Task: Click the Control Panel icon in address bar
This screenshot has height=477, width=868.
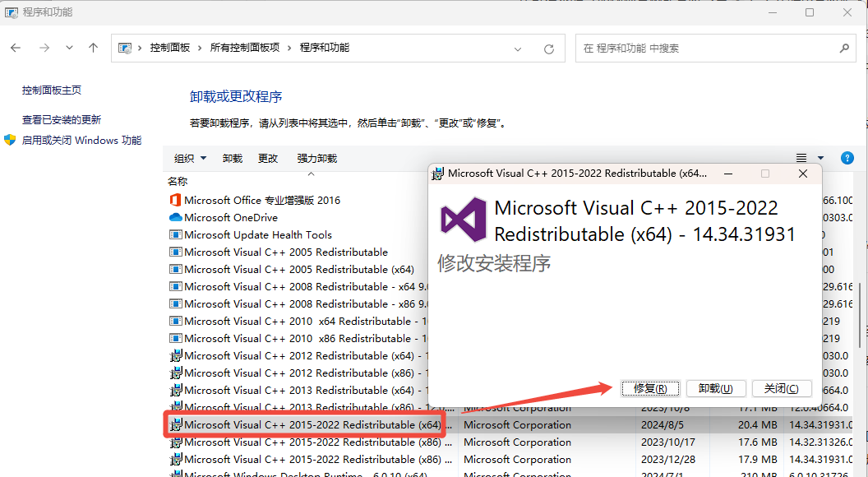Action: click(125, 49)
